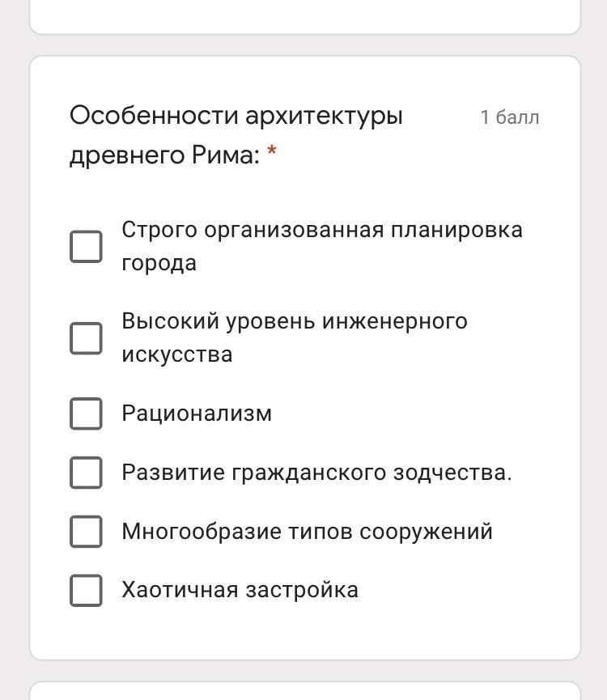Click the word города in the first option

(x=159, y=263)
